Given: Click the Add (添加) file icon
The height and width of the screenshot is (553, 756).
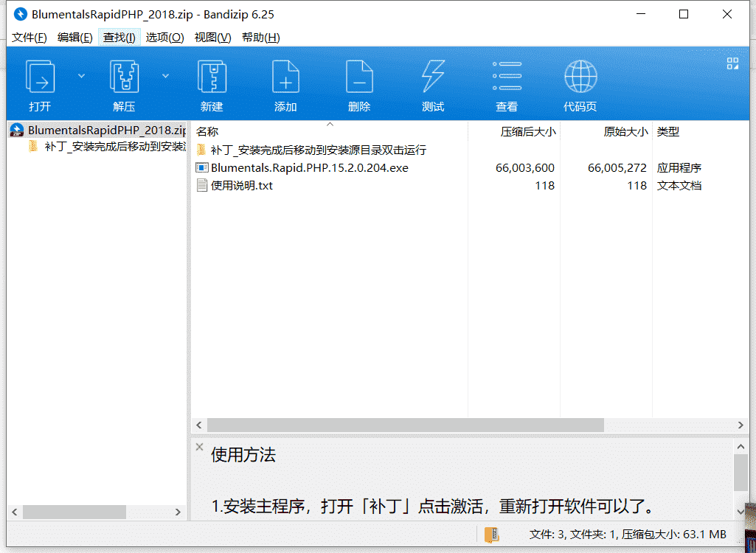Looking at the screenshot, I should point(286,77).
